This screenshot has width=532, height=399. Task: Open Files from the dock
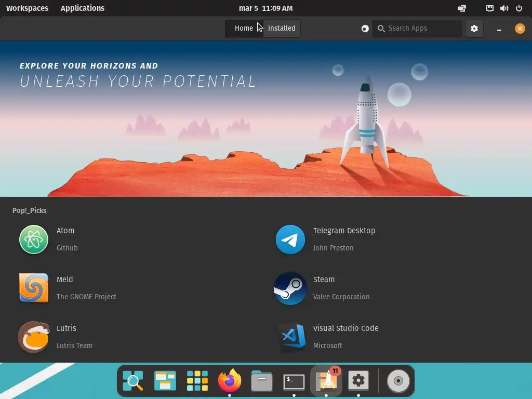tap(262, 380)
